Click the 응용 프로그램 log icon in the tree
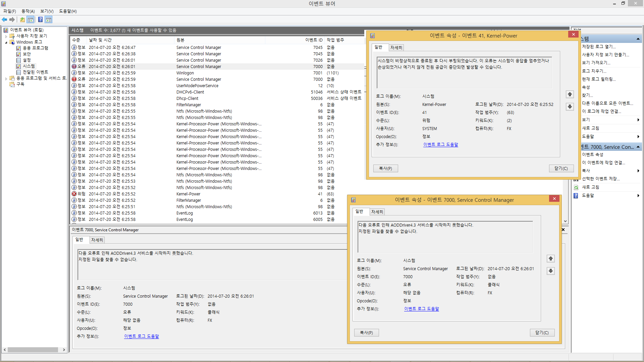 [19, 48]
